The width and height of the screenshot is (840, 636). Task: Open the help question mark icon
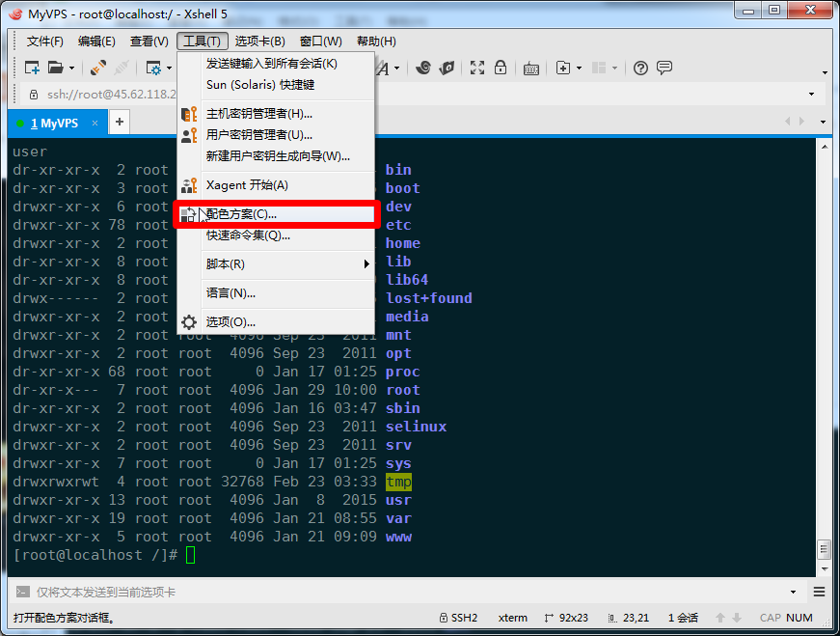(x=640, y=68)
